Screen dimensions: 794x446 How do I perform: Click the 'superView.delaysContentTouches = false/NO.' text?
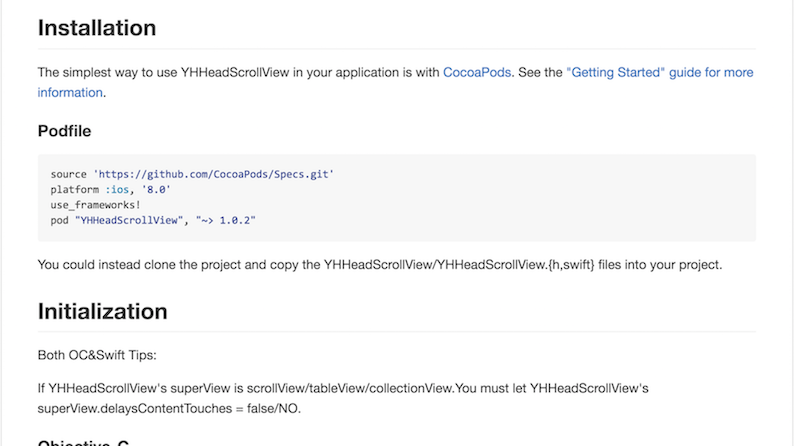point(169,409)
